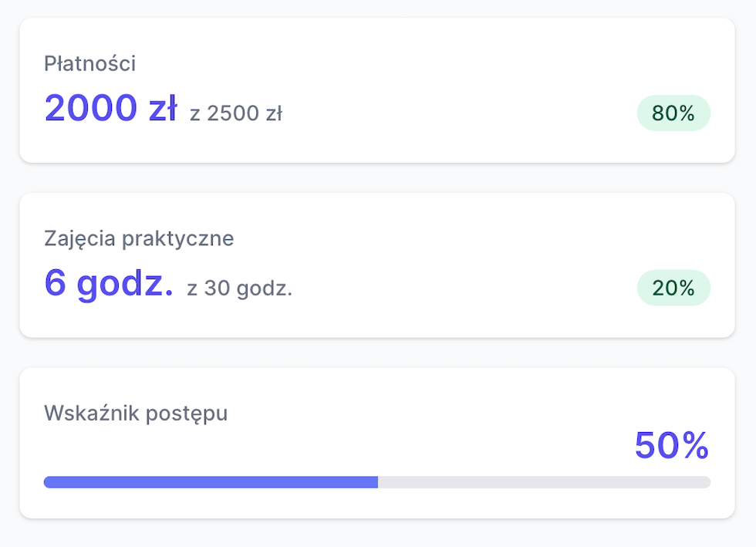Open the Płatności card
Image resolution: width=756 pixels, height=547 pixels.
pos(377,90)
